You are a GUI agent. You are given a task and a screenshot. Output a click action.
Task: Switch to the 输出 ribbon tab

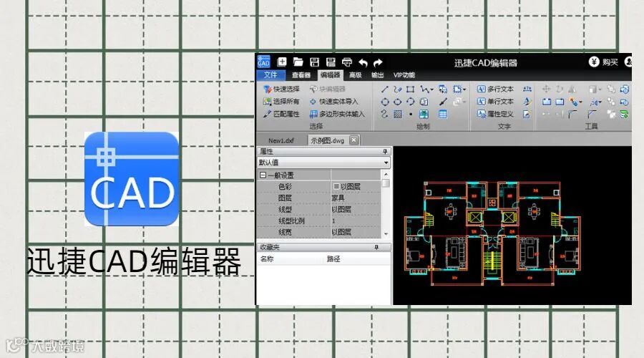(377, 75)
